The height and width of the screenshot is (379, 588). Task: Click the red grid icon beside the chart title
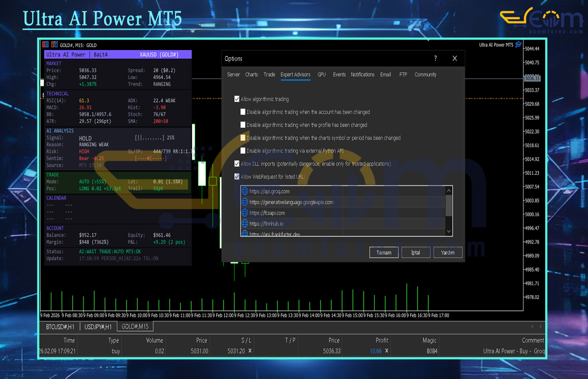click(x=45, y=45)
